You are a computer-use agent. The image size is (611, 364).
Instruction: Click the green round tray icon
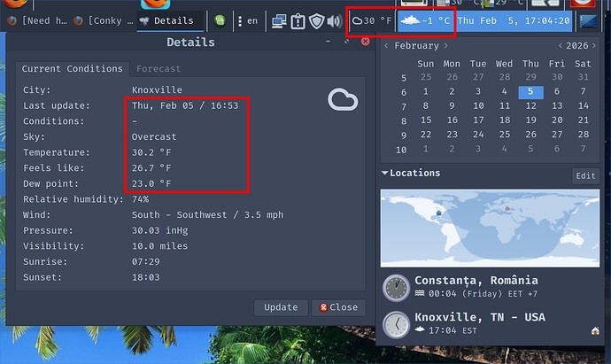click(220, 20)
